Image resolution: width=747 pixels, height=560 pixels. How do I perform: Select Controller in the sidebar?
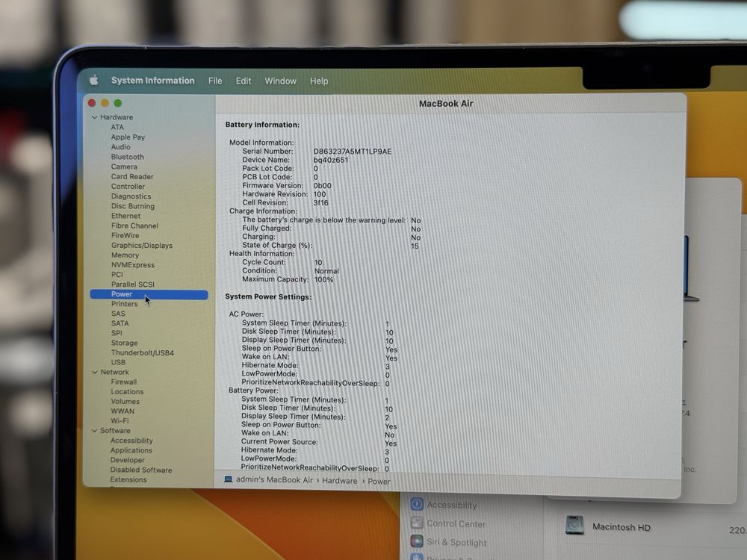tap(128, 186)
